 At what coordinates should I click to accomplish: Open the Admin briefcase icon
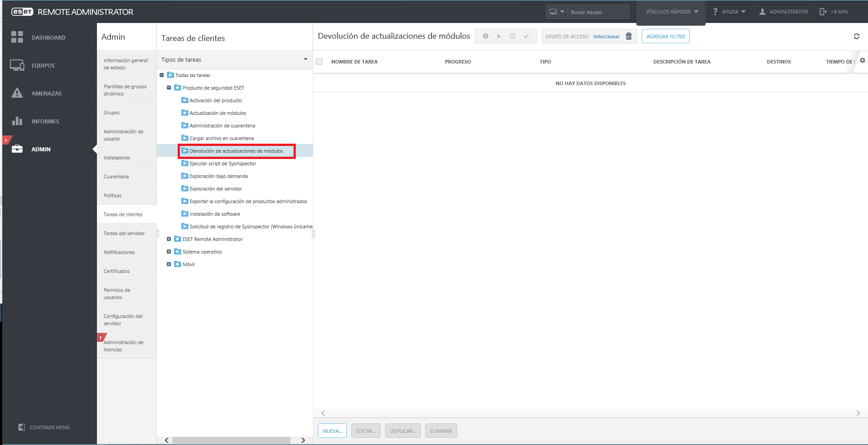click(x=17, y=149)
